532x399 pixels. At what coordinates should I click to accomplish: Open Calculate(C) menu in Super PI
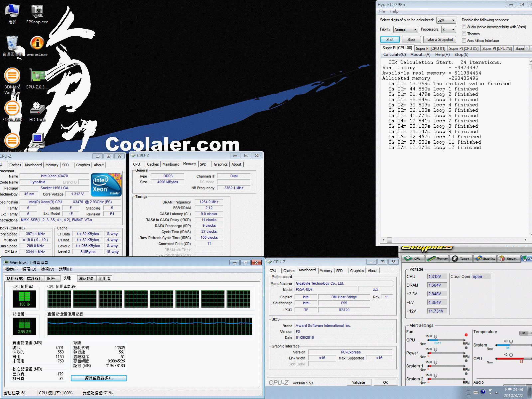click(x=394, y=55)
